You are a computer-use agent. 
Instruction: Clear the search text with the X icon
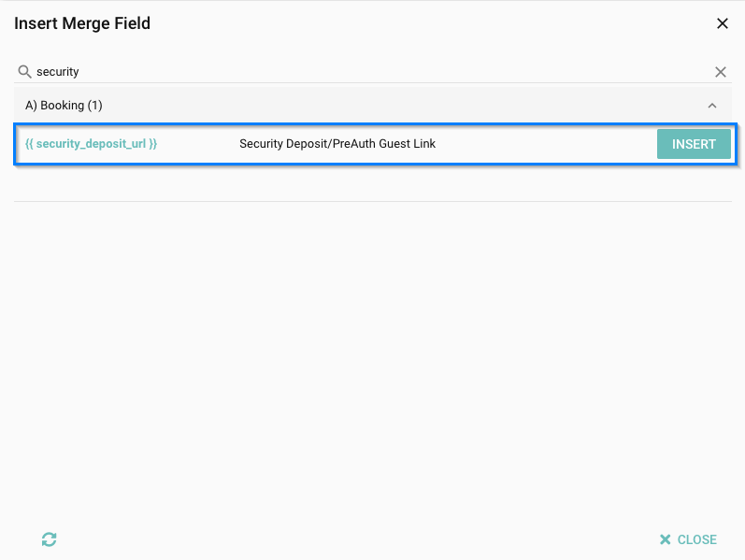pyautogui.click(x=721, y=72)
